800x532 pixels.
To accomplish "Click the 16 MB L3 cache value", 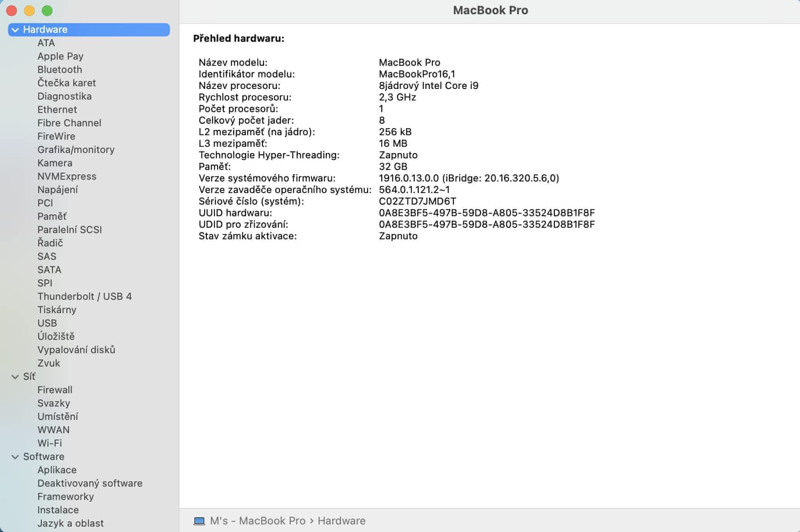I will (393, 144).
